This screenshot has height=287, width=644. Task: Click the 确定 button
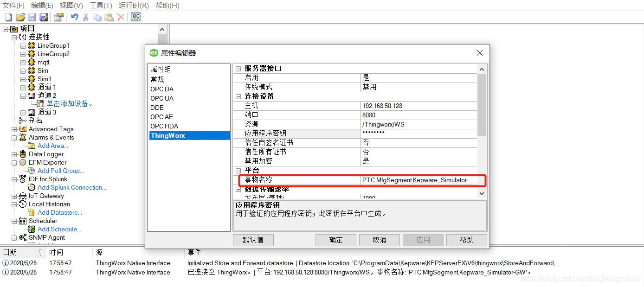point(336,240)
